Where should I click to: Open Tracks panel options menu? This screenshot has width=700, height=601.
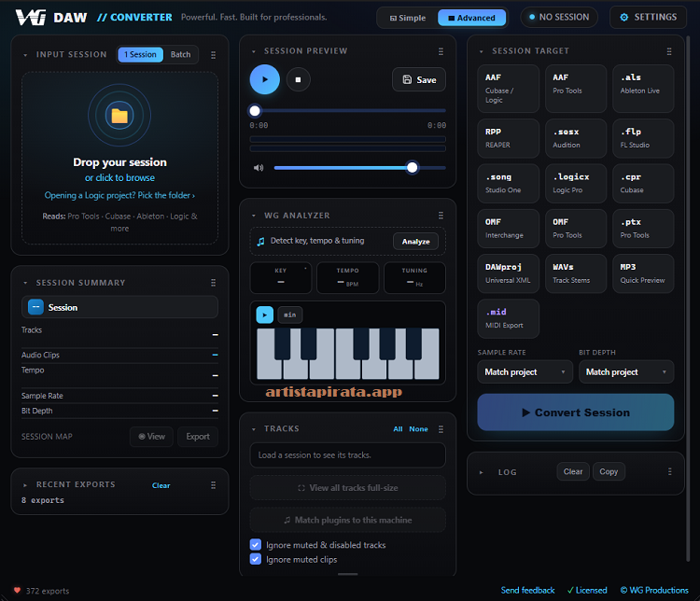(441, 429)
